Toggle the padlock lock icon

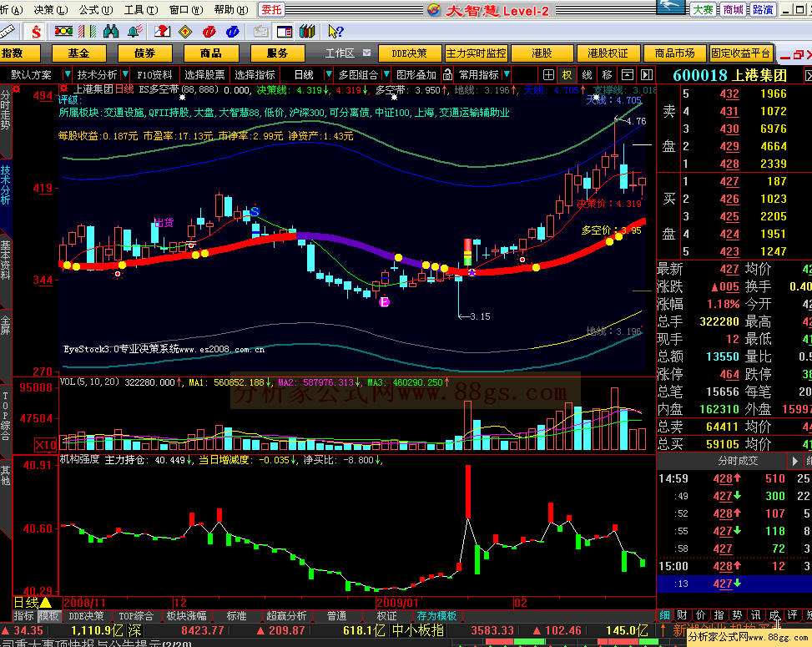tap(447, 75)
